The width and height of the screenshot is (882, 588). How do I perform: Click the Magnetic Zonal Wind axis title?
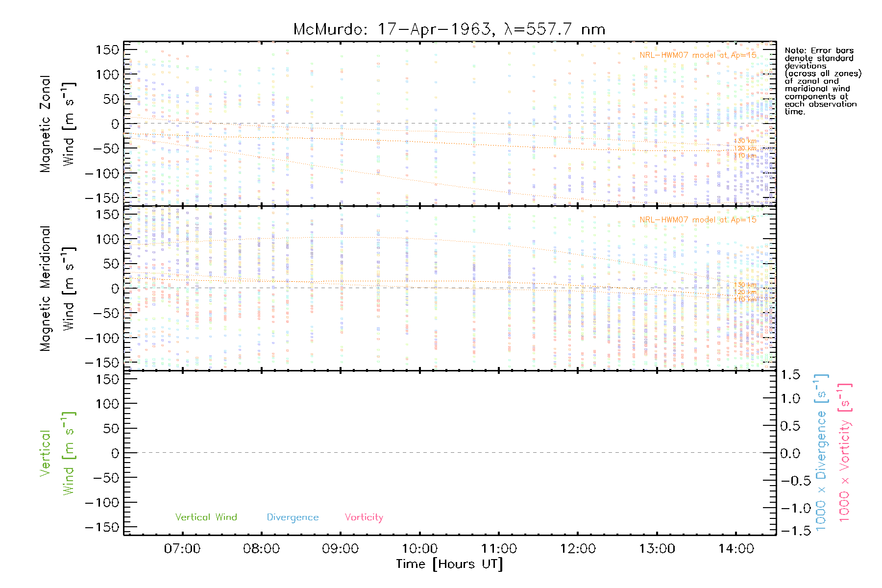[56, 123]
